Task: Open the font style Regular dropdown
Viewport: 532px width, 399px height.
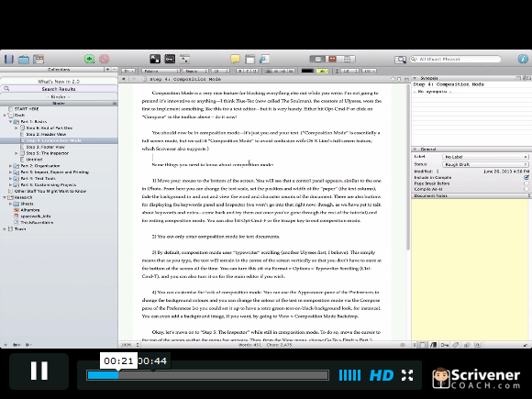Action: tap(195, 71)
